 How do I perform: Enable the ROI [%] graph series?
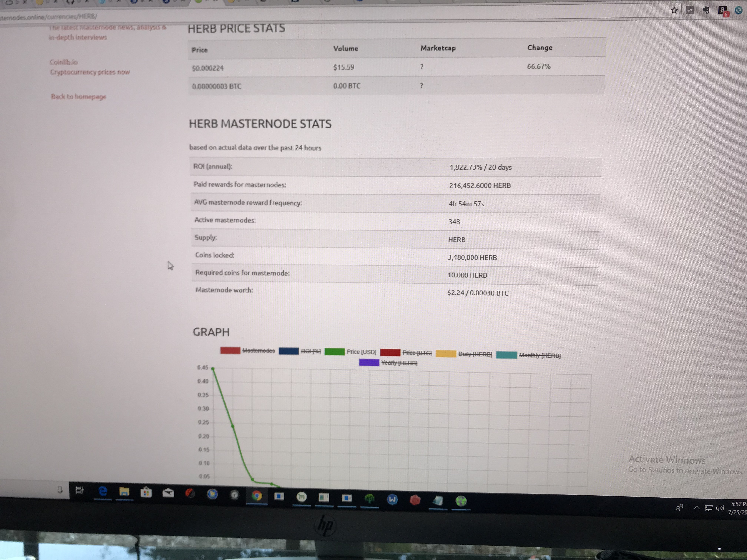[310, 351]
